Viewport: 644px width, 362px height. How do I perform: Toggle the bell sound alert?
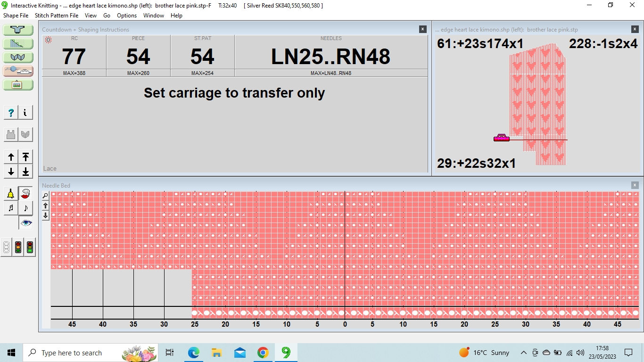(11, 193)
